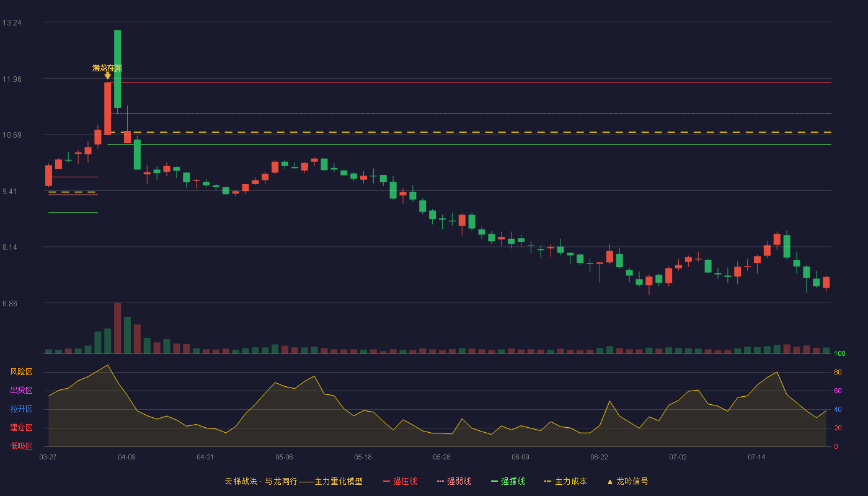Click the 06-09 date label
Screen dimensions: 868x496
pos(520,457)
